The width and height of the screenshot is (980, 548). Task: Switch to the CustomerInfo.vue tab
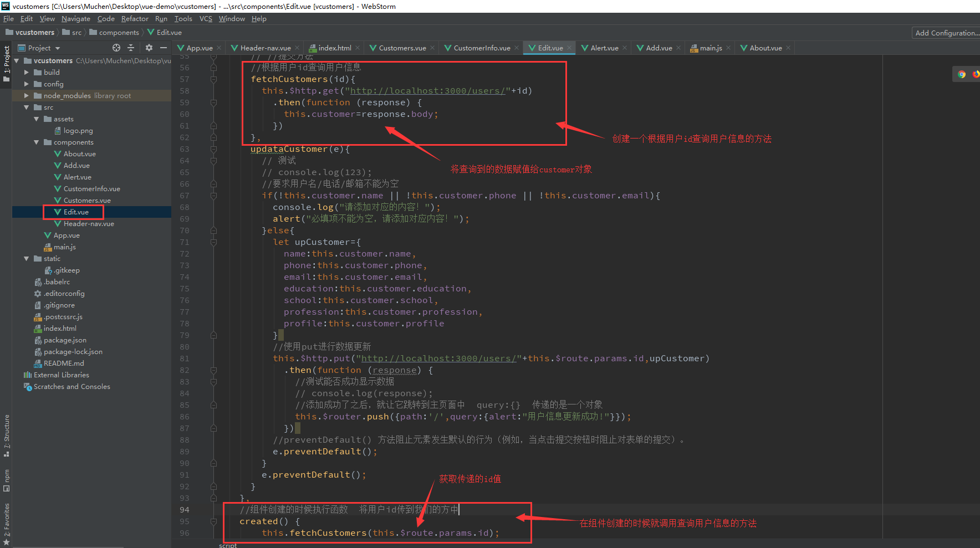[x=482, y=48]
